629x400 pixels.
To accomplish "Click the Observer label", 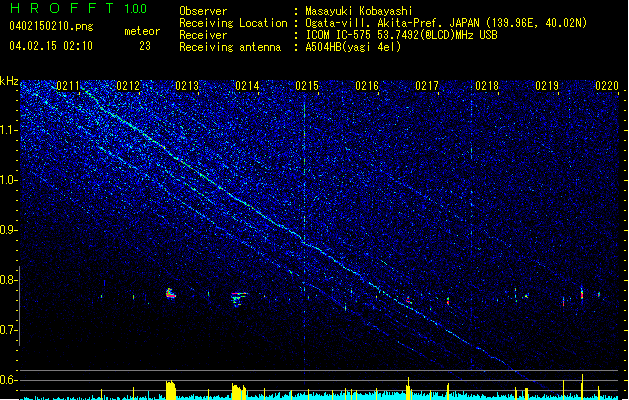I will point(203,11).
